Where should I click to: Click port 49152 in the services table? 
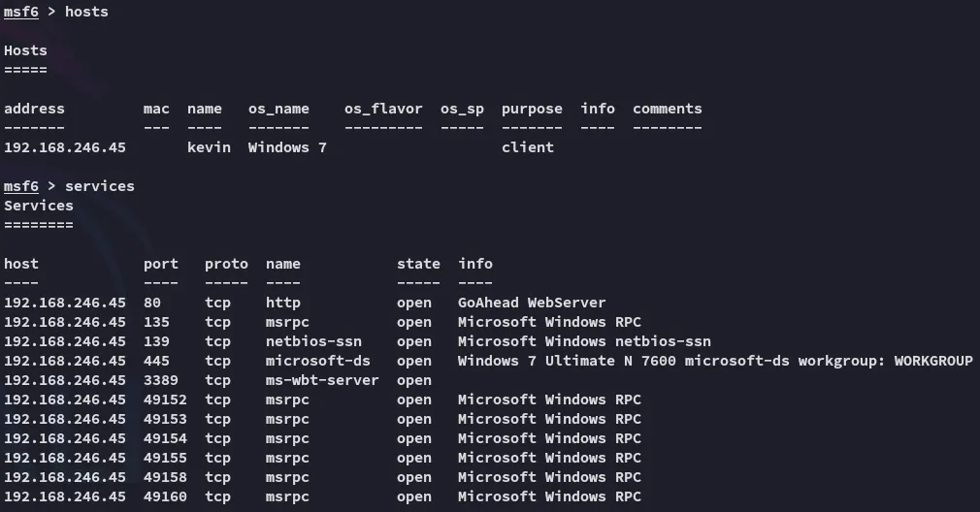pos(165,400)
